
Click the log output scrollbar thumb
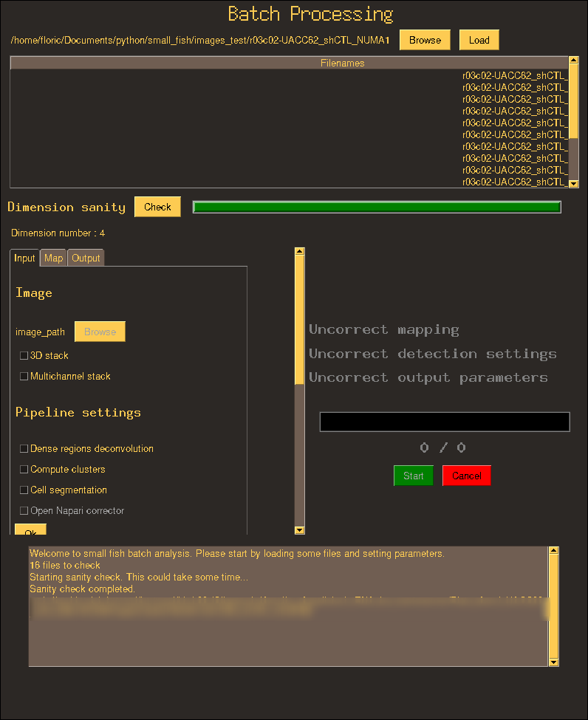[554, 606]
